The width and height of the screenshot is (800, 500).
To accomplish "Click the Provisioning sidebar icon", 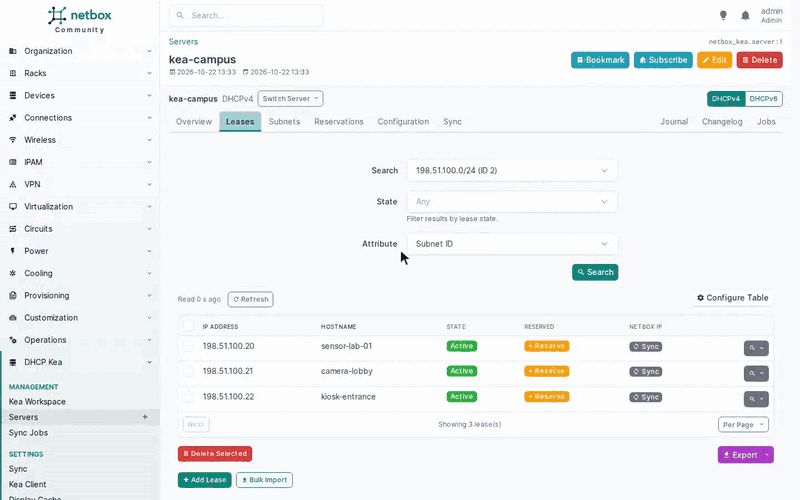I will click(x=13, y=295).
